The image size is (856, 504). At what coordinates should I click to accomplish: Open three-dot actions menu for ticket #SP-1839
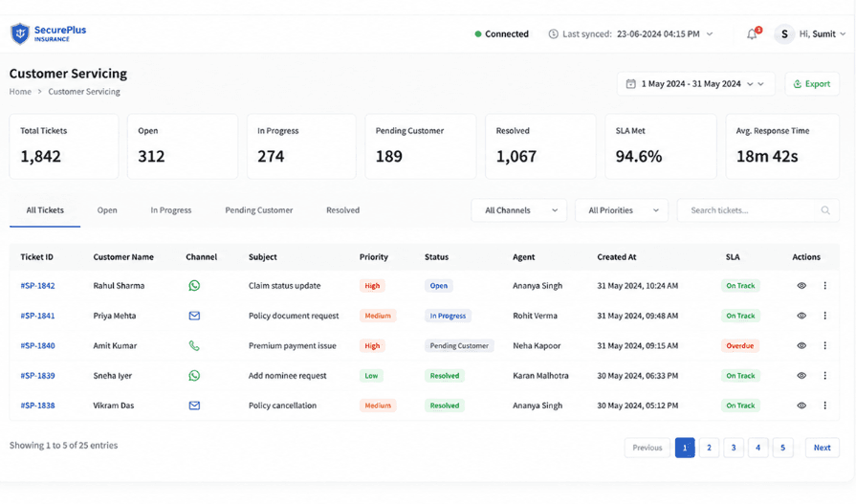point(824,376)
